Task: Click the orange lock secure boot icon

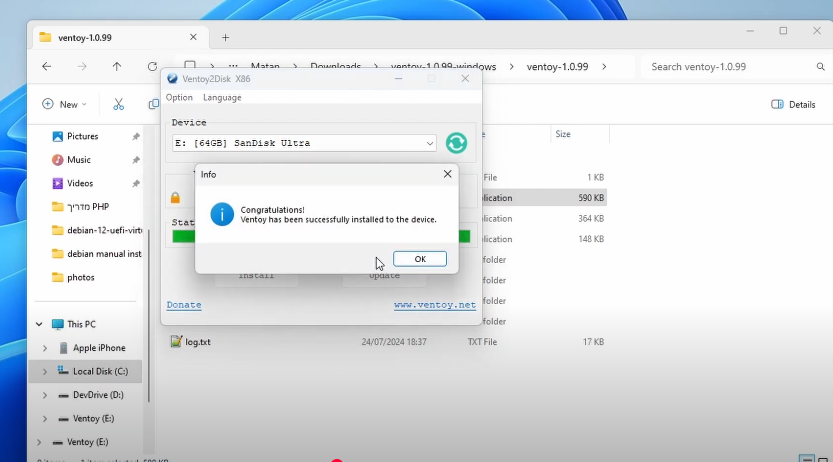Action: tap(175, 198)
